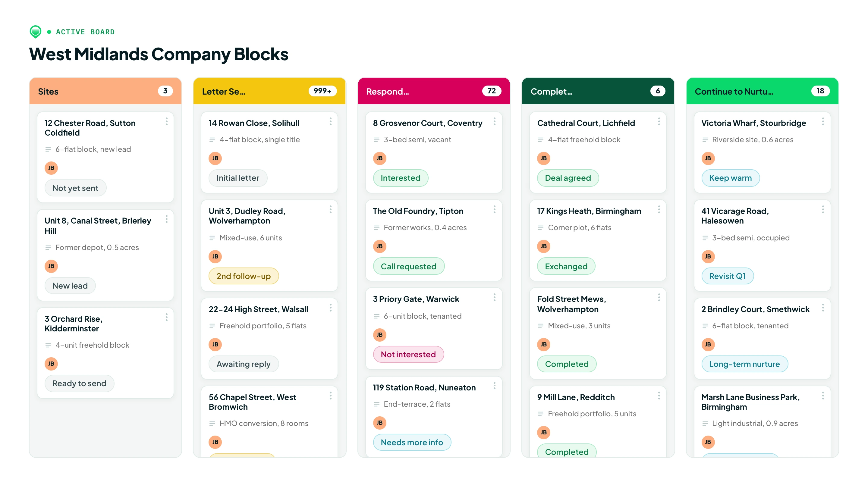This screenshot has width=868, height=482.
Task: Open options for Marsh Lane Business Park card
Action: (823, 396)
